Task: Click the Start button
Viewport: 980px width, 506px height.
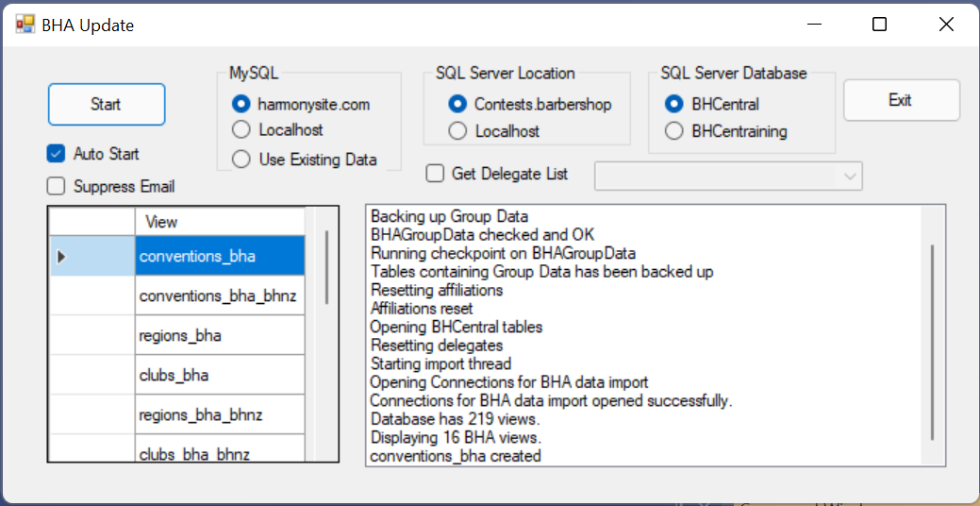Action: point(107,104)
